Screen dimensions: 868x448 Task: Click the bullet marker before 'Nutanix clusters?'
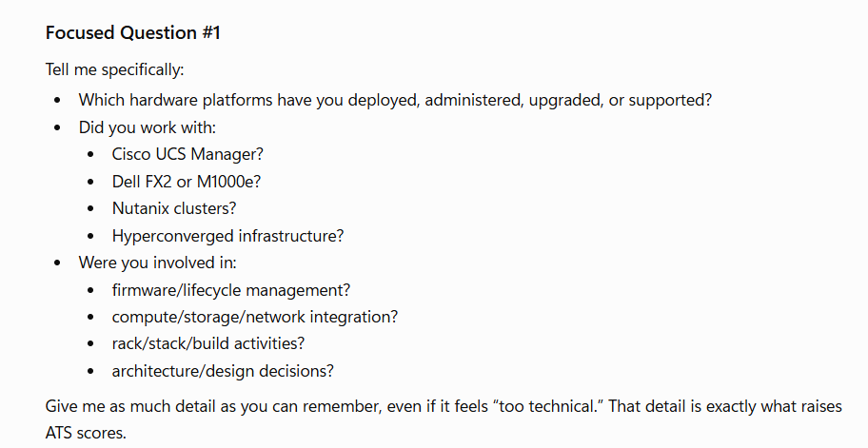tap(91, 209)
